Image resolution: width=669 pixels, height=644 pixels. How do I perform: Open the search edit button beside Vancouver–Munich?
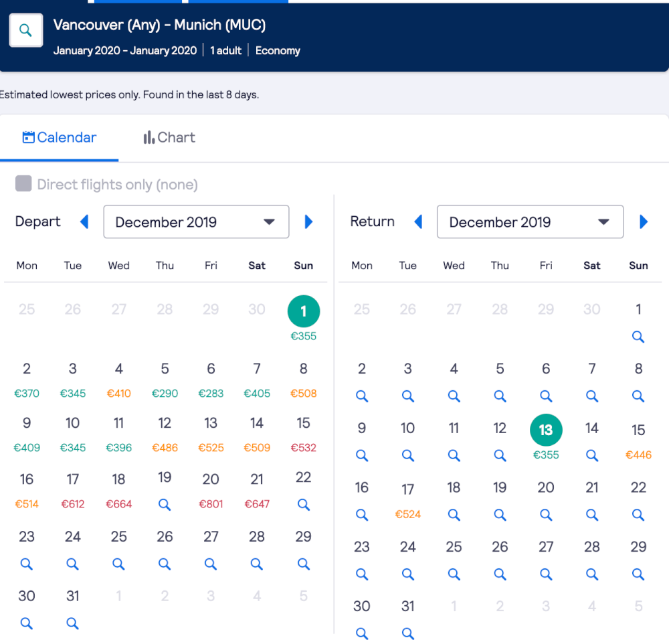pyautogui.click(x=26, y=30)
